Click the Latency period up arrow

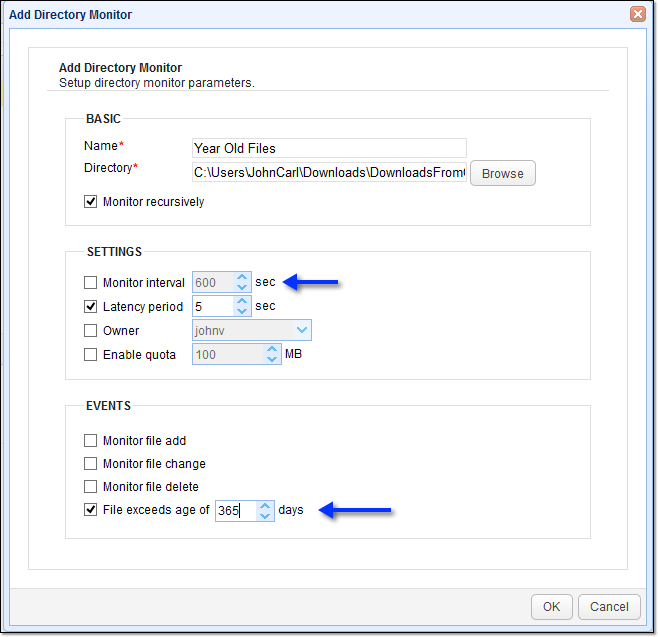(241, 302)
